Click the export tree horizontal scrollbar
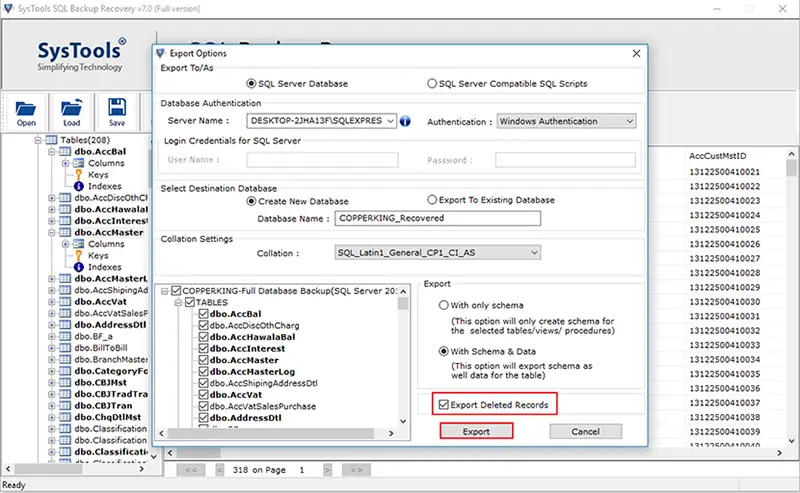This screenshot has width=800, height=493. tap(271, 433)
